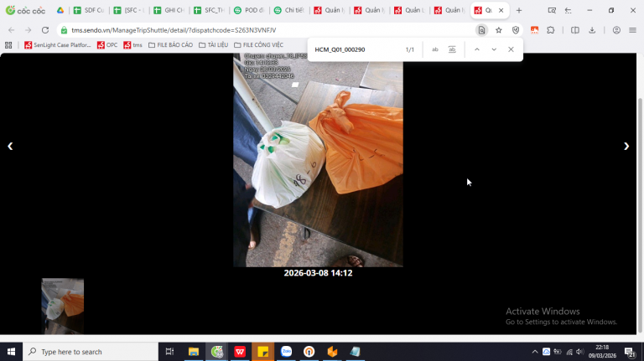Toggle match case in find bar
This screenshot has width=644, height=361.
(435, 49)
